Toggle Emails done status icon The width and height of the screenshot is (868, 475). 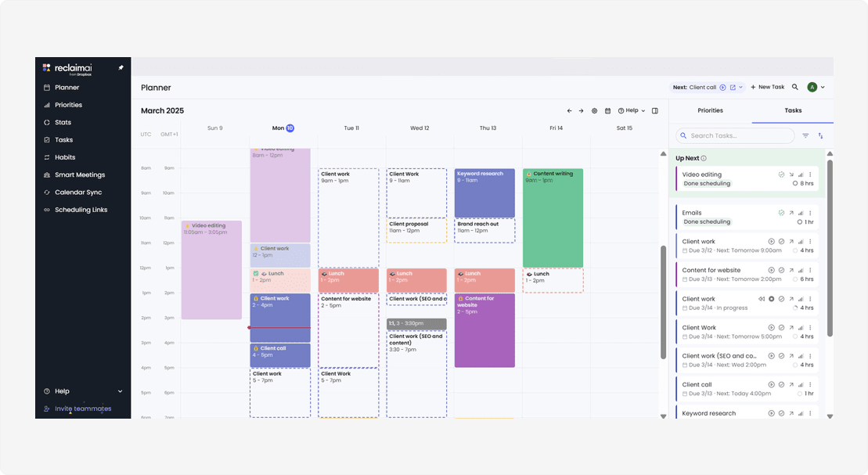pos(781,213)
